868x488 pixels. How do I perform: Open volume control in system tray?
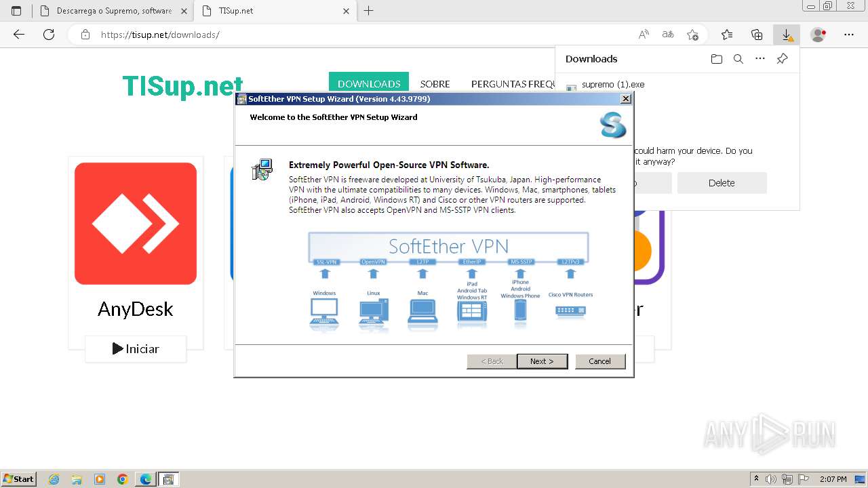coord(772,479)
